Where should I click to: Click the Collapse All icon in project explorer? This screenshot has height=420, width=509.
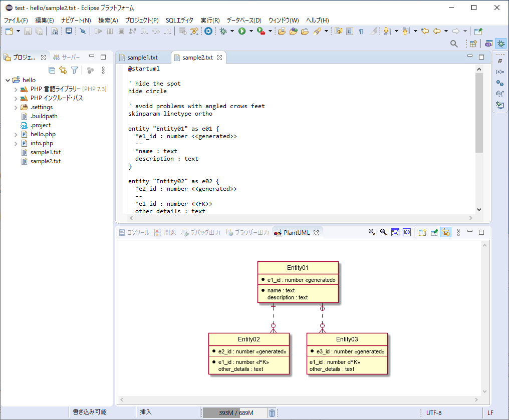click(52, 71)
